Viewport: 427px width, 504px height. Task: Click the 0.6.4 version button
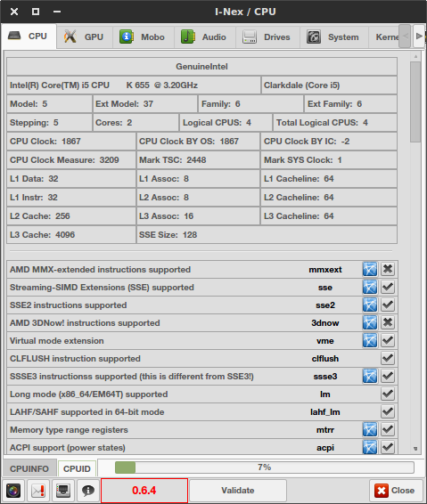coord(144,491)
